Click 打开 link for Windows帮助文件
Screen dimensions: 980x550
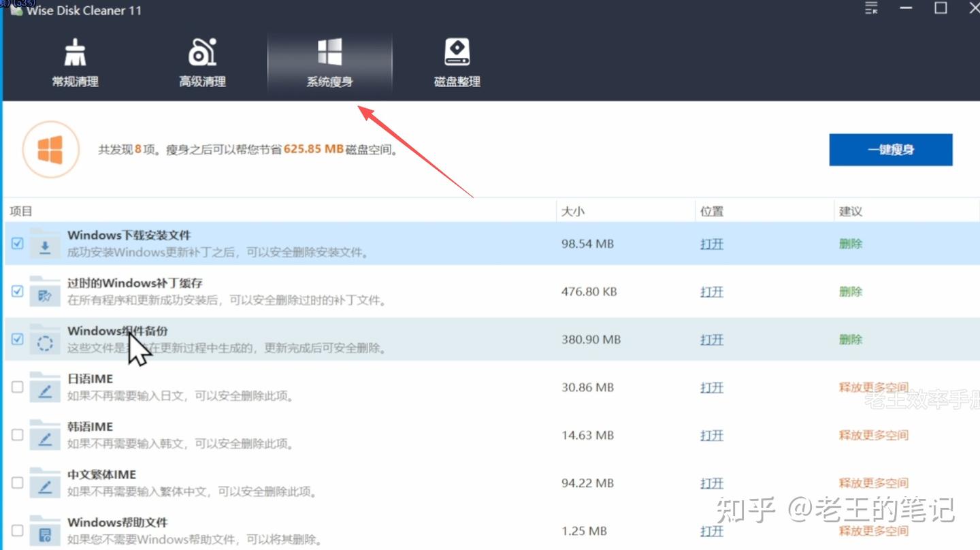(x=712, y=531)
